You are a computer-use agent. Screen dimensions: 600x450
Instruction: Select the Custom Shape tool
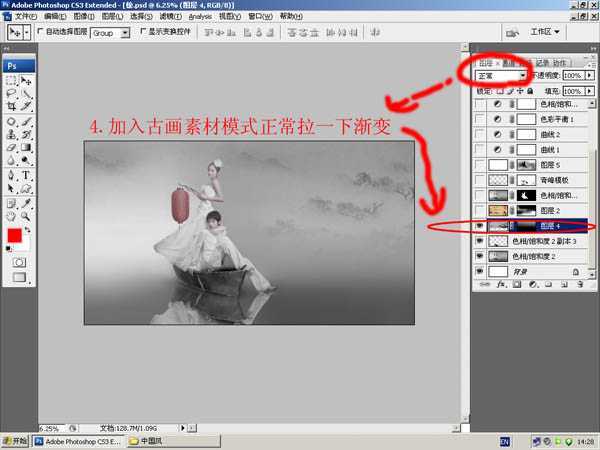coord(26,188)
